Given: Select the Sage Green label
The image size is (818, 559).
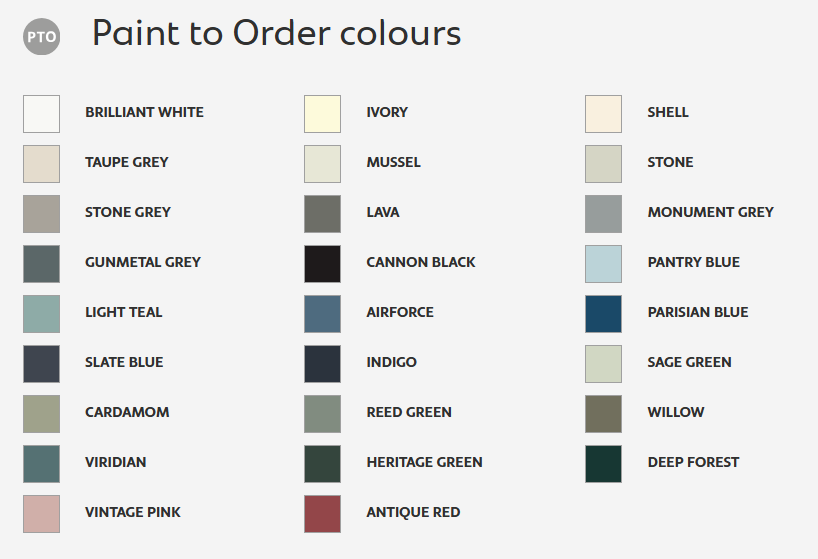Looking at the screenshot, I should tap(689, 362).
